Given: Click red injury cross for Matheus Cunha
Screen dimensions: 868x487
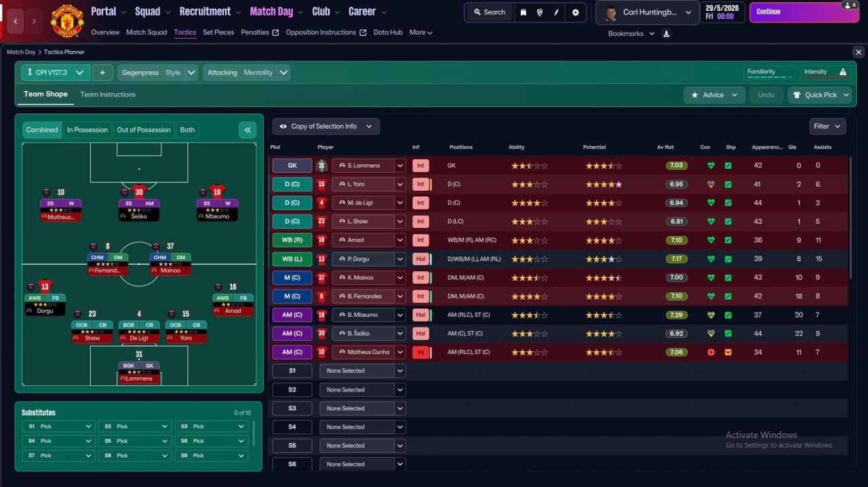Looking at the screenshot, I should 711,352.
